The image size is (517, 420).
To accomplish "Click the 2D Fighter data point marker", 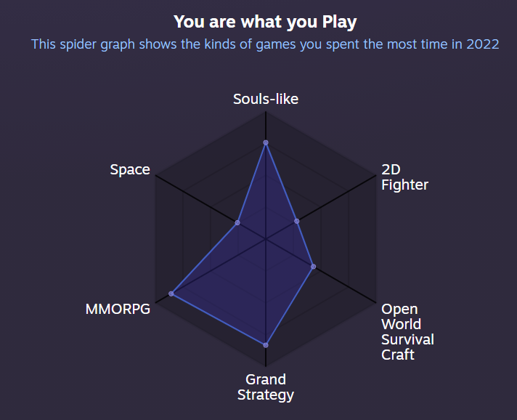I will pos(297,221).
